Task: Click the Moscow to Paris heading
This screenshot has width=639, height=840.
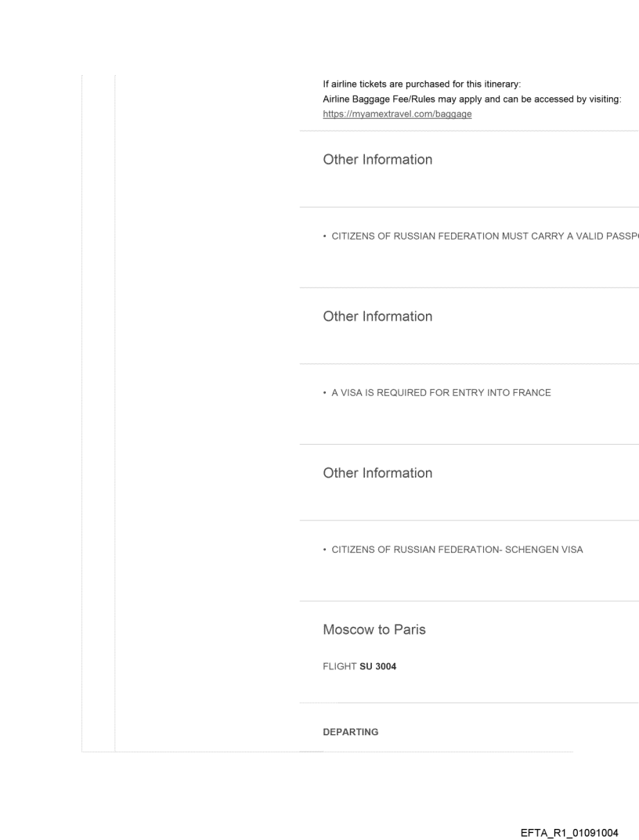Action: click(374, 629)
